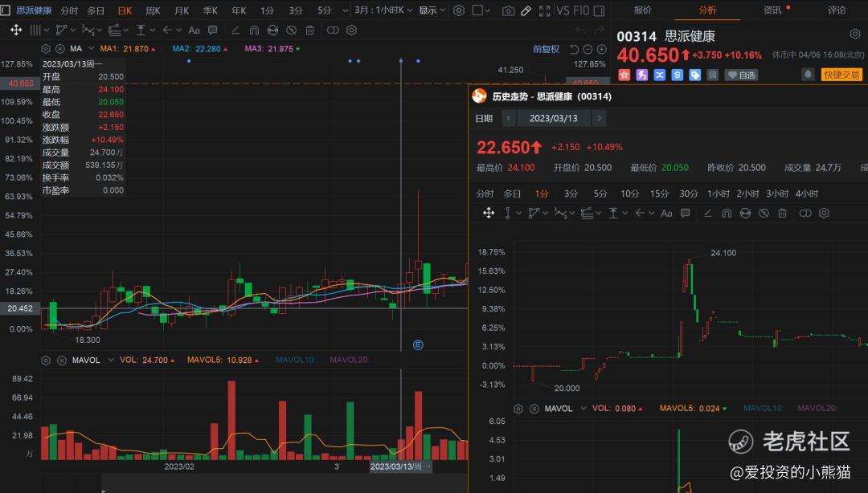
Task: Open F10 company info button
Action: pos(581,10)
